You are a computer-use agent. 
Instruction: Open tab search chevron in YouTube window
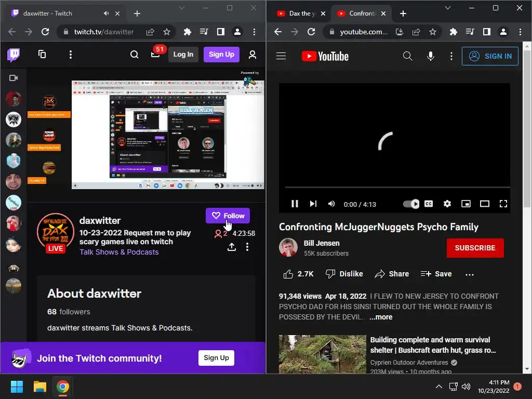coord(448,8)
